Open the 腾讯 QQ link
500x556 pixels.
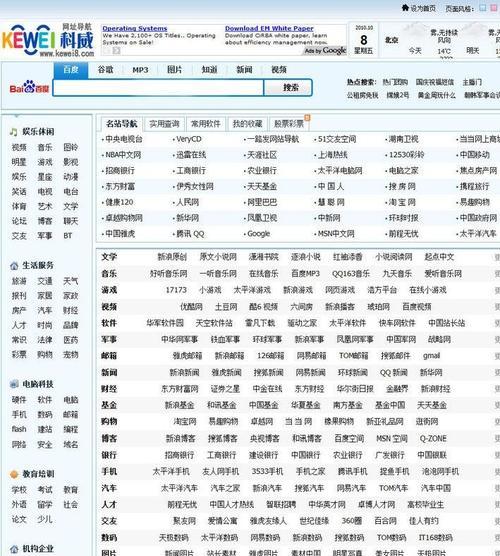(x=190, y=234)
